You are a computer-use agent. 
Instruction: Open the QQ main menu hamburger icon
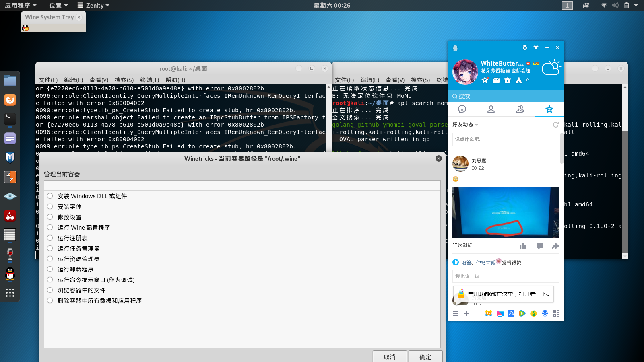[456, 313]
